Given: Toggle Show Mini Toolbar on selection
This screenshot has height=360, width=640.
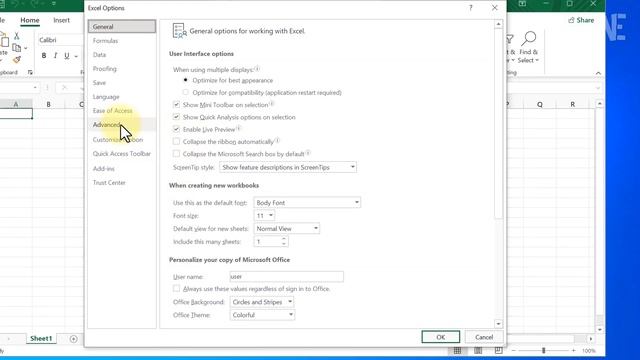Looking at the screenshot, I should 176,104.
